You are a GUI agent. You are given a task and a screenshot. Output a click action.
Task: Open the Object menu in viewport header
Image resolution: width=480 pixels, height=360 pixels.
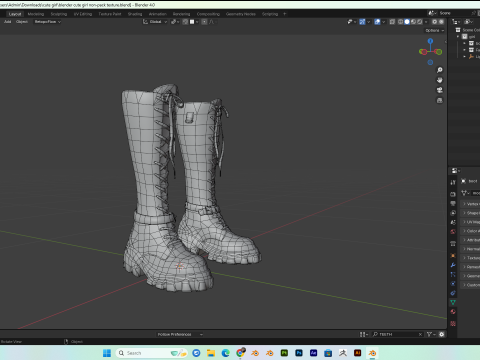coord(22,22)
